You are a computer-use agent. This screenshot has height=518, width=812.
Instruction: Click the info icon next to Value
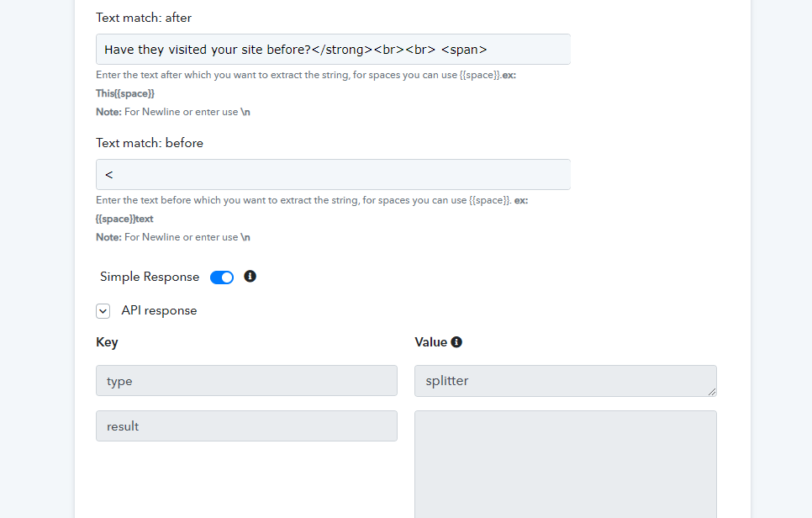coord(456,342)
